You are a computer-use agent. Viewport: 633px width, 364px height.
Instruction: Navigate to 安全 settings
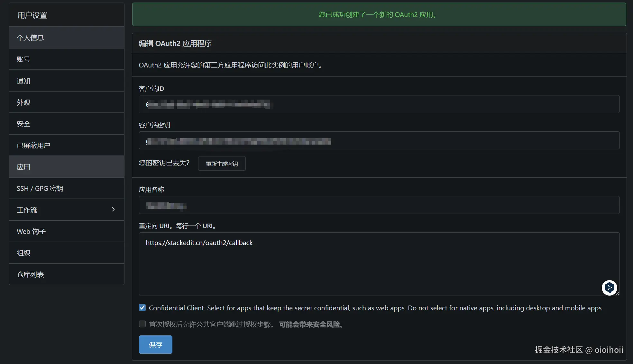point(23,124)
